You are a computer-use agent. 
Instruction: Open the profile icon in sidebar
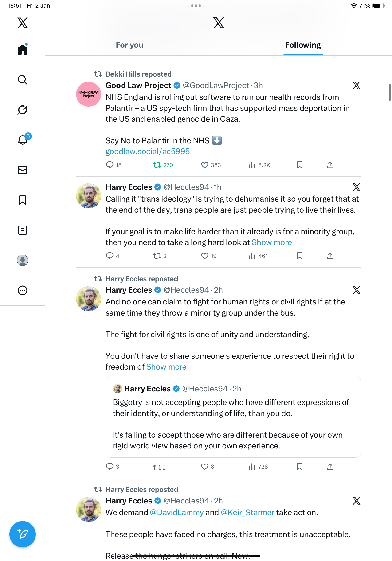pos(23,260)
